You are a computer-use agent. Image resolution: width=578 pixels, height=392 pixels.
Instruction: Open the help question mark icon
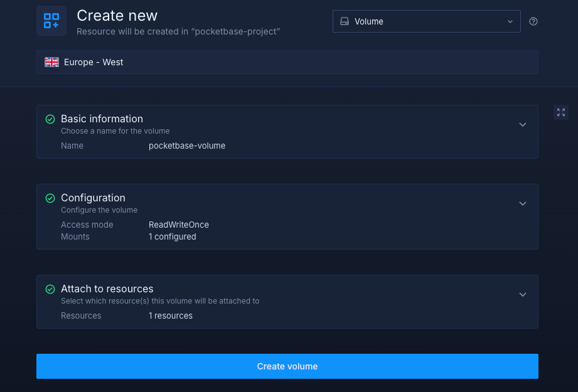coord(533,21)
